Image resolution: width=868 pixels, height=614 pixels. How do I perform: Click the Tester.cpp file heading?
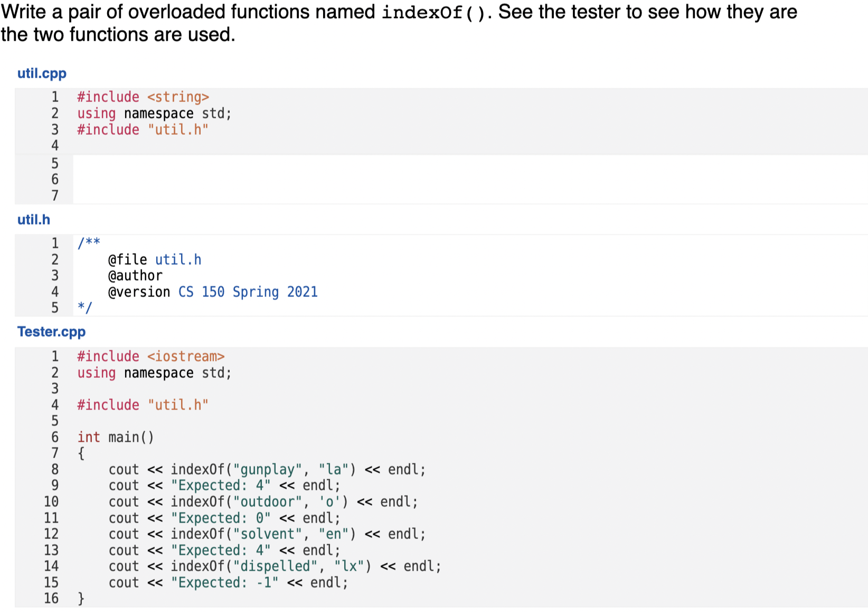pos(51,332)
